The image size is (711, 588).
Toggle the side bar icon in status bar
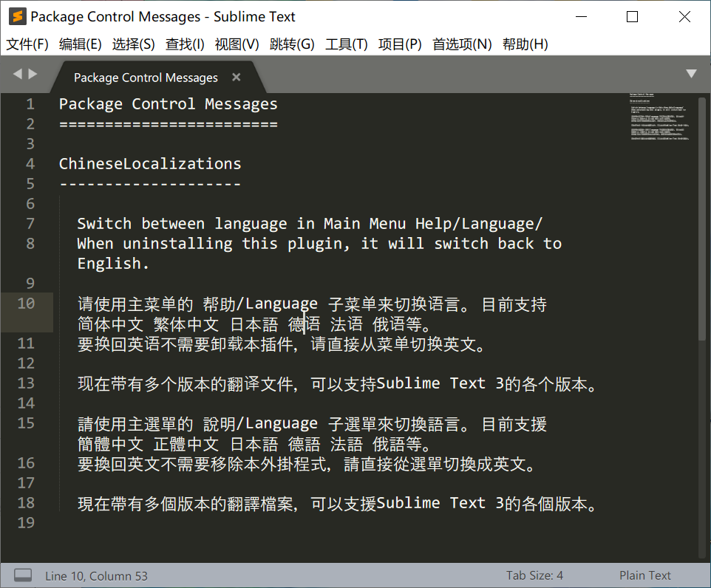(x=23, y=575)
